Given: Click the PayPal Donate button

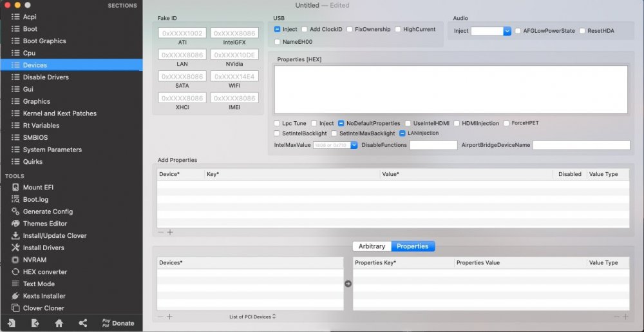Looking at the screenshot, I should pyautogui.click(x=118, y=323).
